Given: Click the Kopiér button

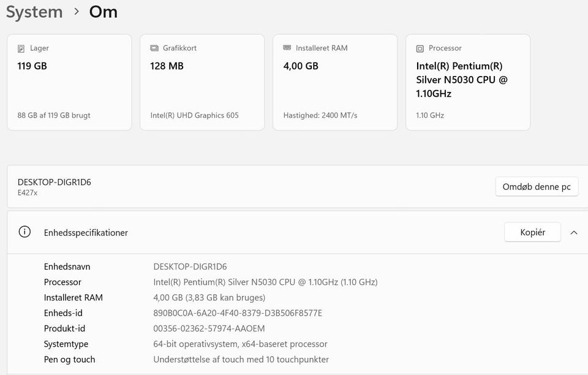Looking at the screenshot, I should [532, 232].
